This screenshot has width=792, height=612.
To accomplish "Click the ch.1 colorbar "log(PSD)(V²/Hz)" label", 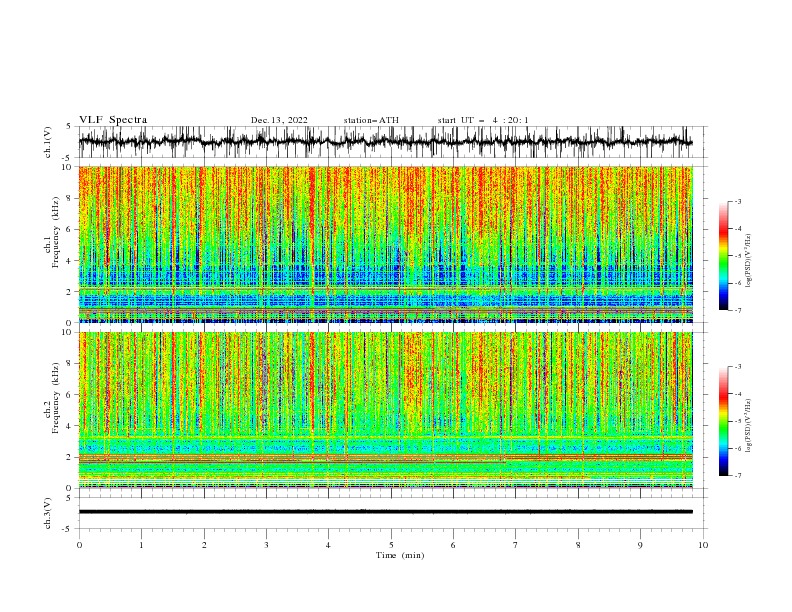I will (x=748, y=261).
